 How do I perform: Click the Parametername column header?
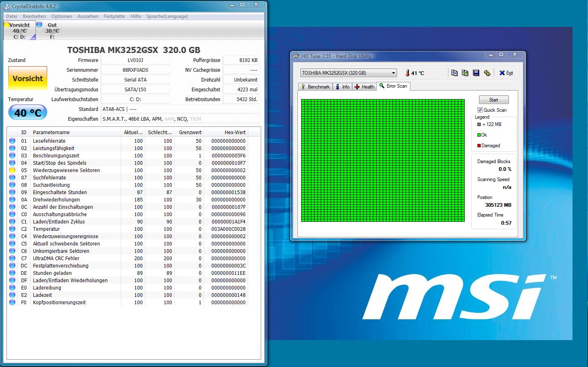[x=76, y=133]
